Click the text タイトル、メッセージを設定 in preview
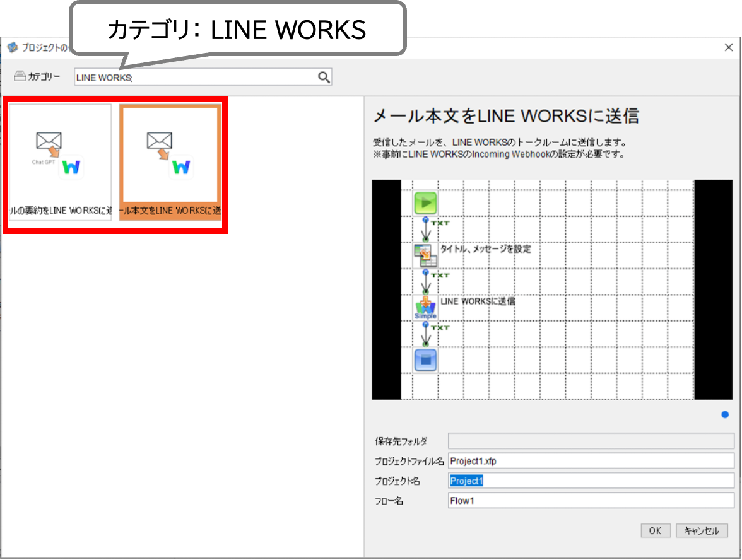Viewport: 742px width, 560px height. (x=486, y=249)
